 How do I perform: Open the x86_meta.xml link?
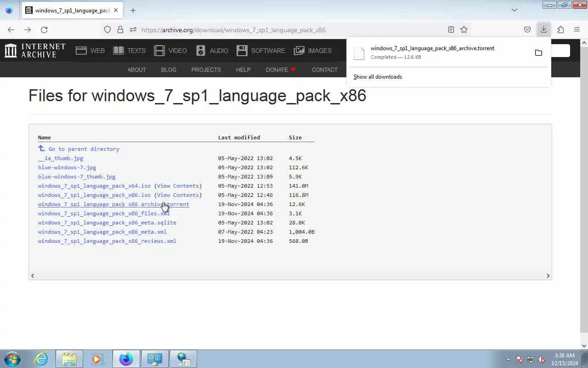(102, 232)
